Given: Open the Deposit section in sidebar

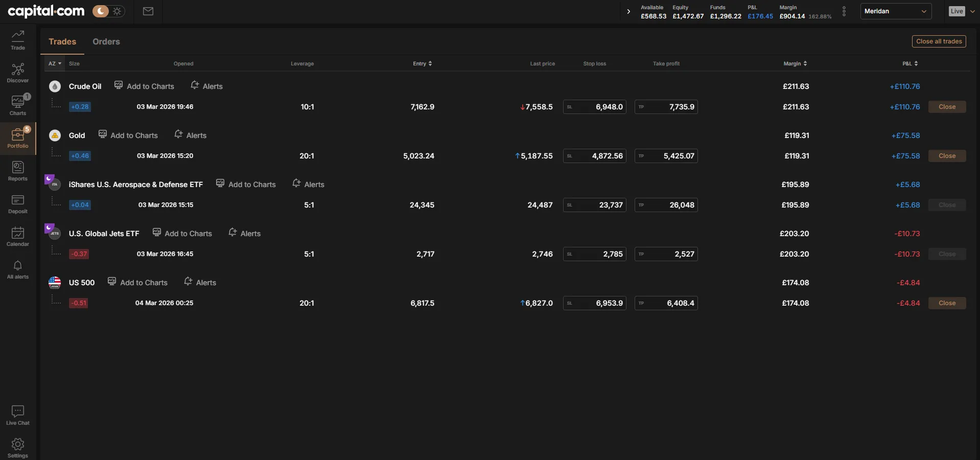Looking at the screenshot, I should click(x=18, y=204).
